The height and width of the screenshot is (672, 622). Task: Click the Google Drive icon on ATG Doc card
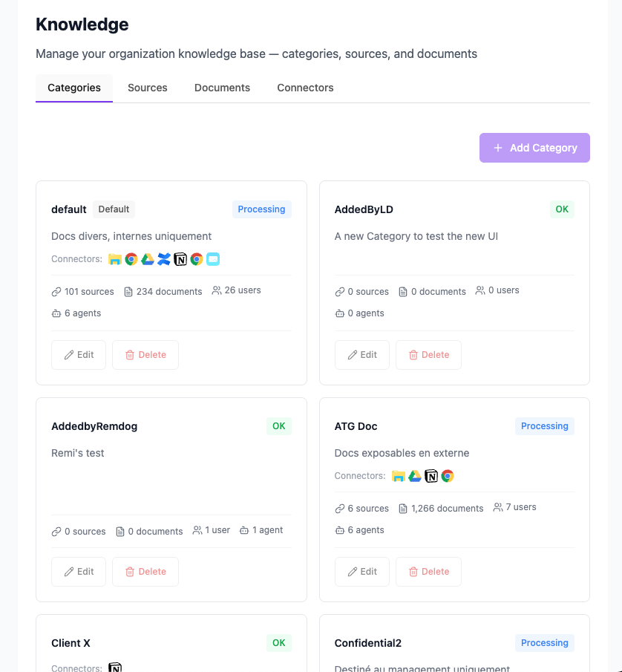(x=415, y=475)
